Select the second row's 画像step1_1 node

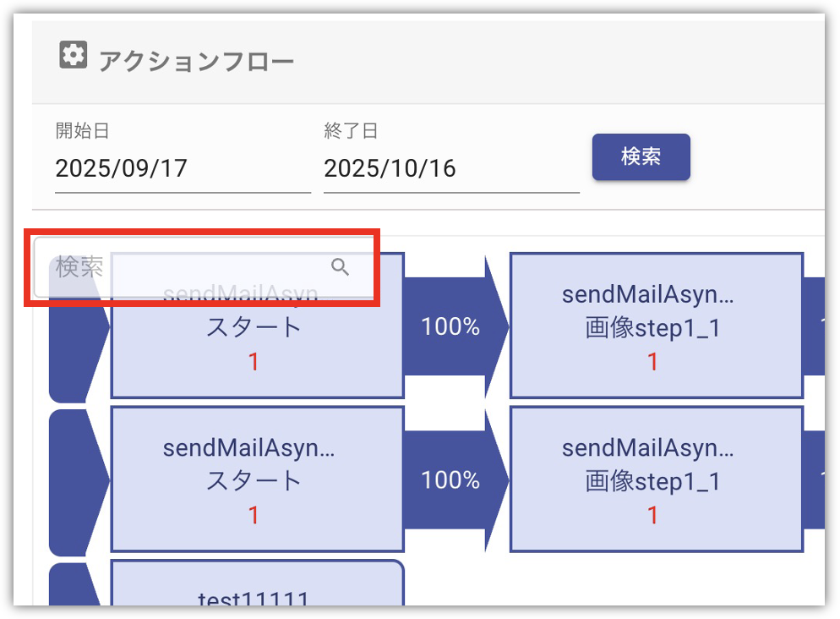[656, 480]
